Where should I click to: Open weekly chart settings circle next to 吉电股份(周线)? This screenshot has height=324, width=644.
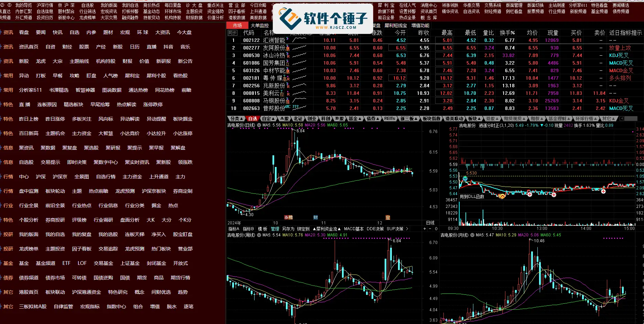(x=259, y=235)
